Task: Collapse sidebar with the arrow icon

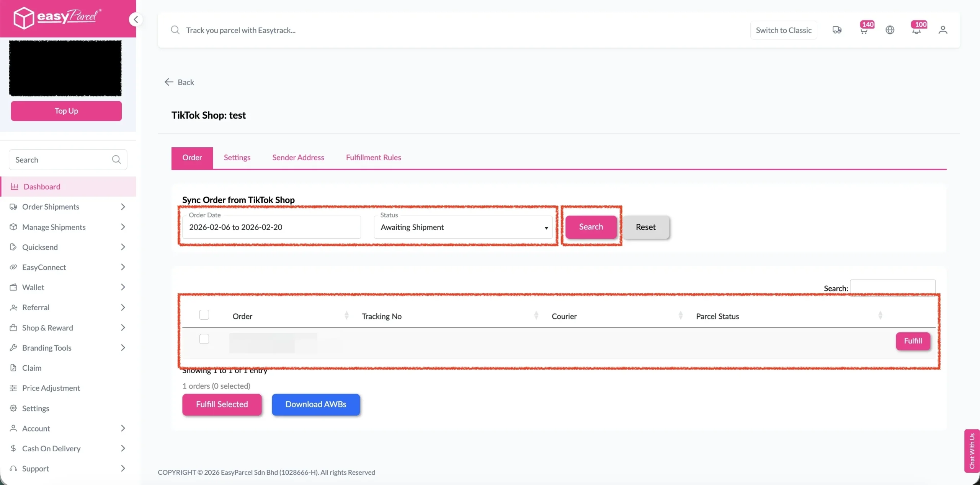Action: 136,20
